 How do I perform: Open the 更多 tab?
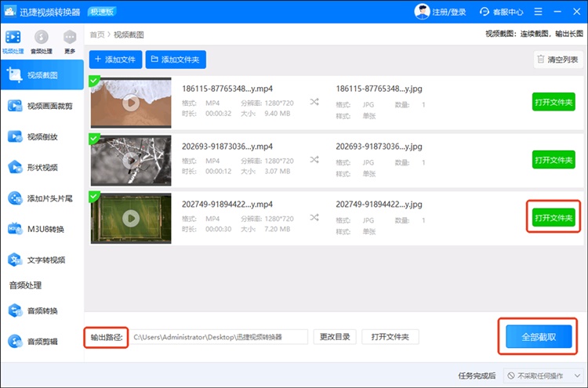point(70,42)
